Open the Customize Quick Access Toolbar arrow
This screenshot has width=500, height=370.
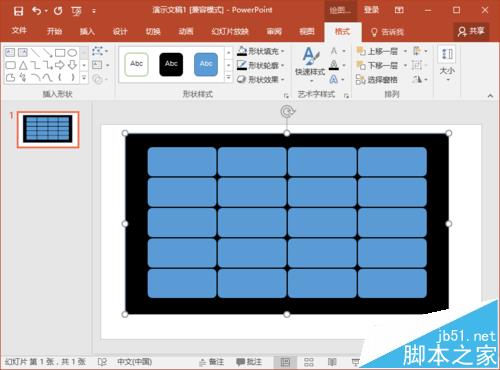[94, 11]
